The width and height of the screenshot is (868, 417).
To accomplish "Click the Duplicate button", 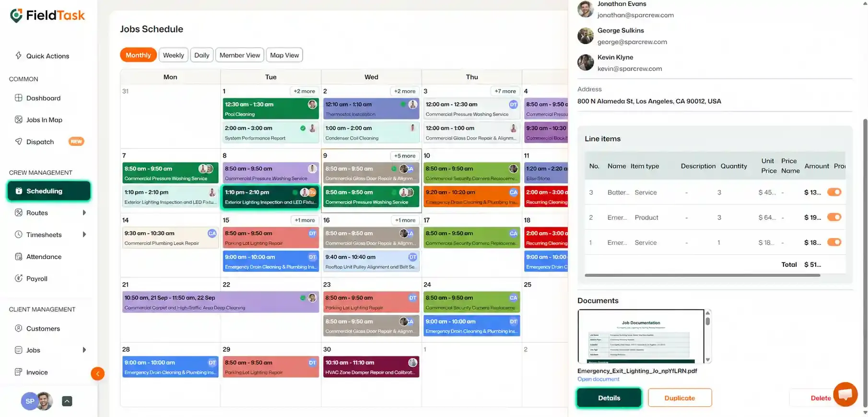I will pos(680,398).
